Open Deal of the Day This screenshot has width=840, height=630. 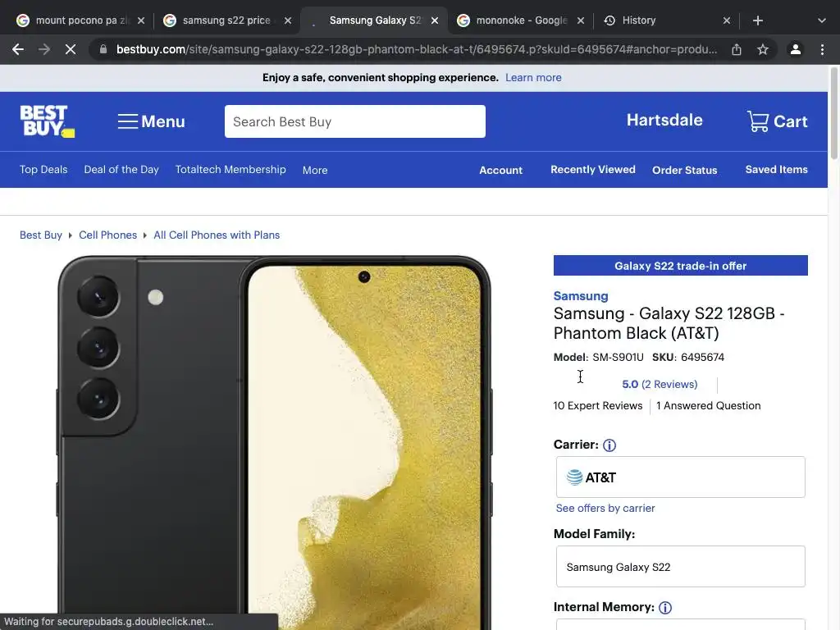tap(121, 169)
